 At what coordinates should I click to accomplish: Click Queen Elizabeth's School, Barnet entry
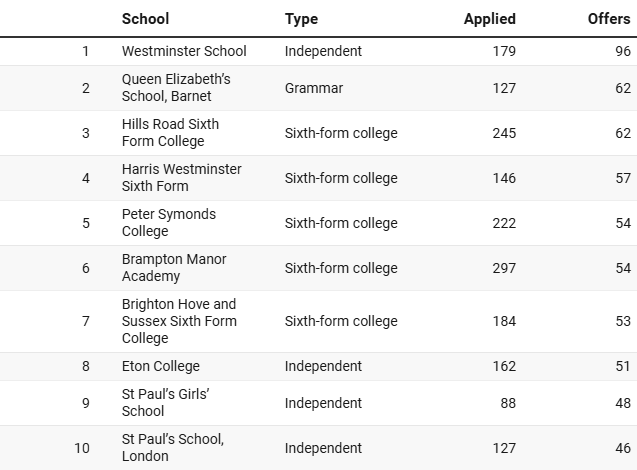176,88
